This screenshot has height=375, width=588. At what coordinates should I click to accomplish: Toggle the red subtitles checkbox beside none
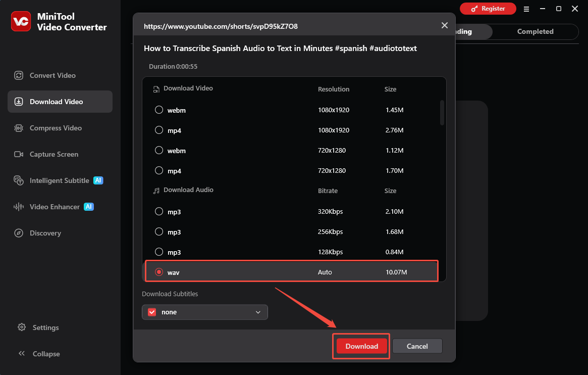(x=152, y=312)
